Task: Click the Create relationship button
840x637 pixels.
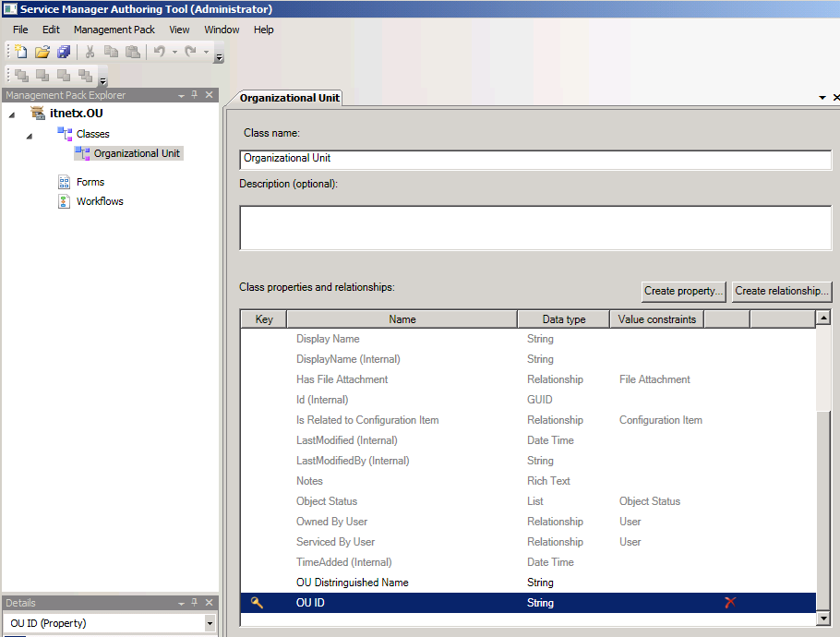Action: click(782, 291)
